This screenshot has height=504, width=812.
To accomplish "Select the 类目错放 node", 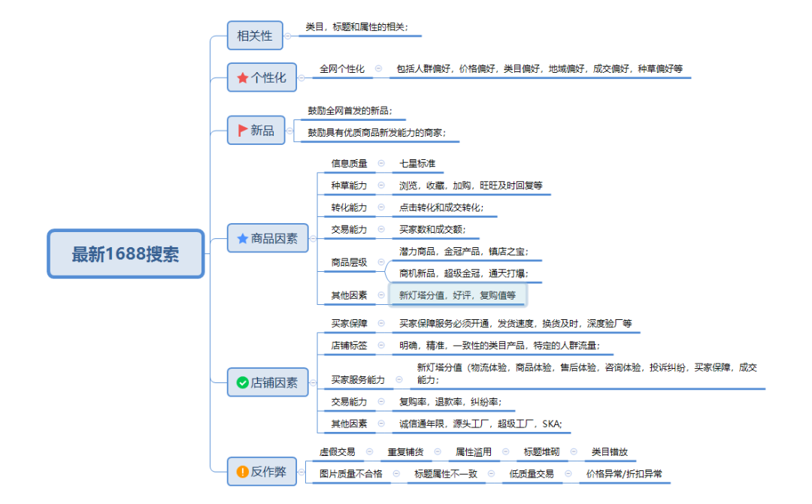I will (610, 452).
